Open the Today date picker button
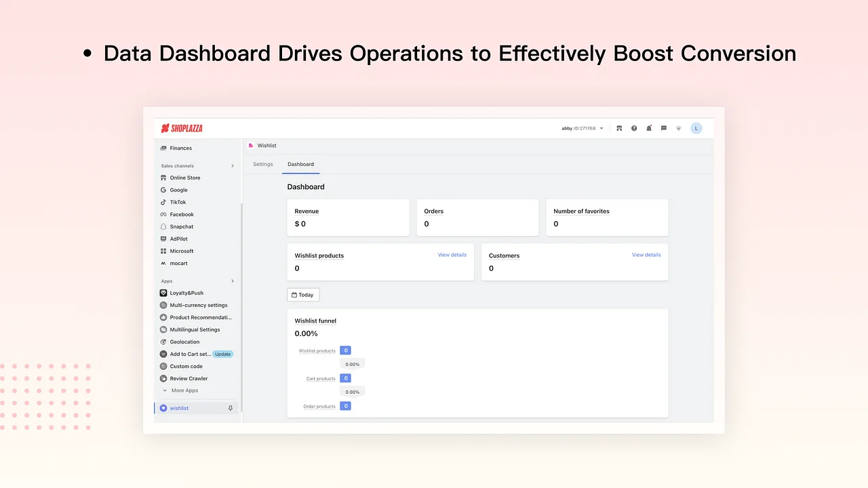This screenshot has height=488, width=868. click(303, 295)
